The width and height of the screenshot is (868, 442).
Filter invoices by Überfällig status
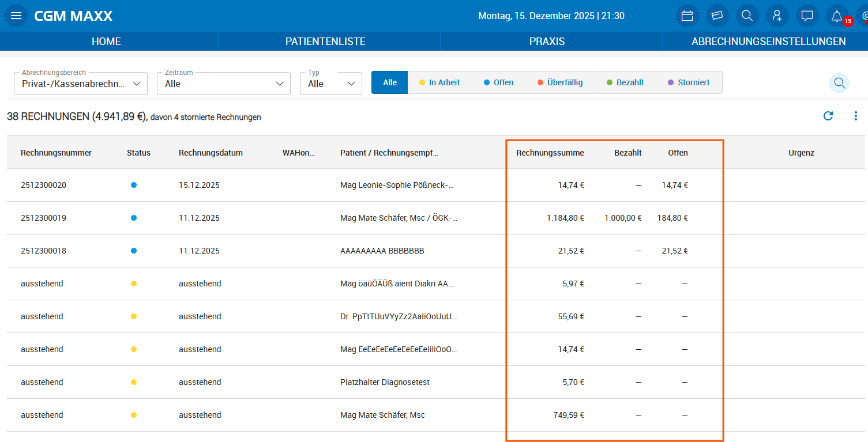click(560, 82)
